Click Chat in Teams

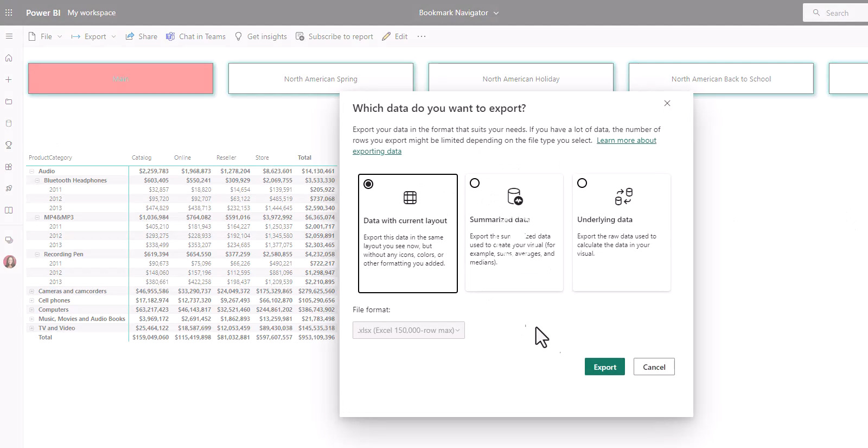(196, 36)
